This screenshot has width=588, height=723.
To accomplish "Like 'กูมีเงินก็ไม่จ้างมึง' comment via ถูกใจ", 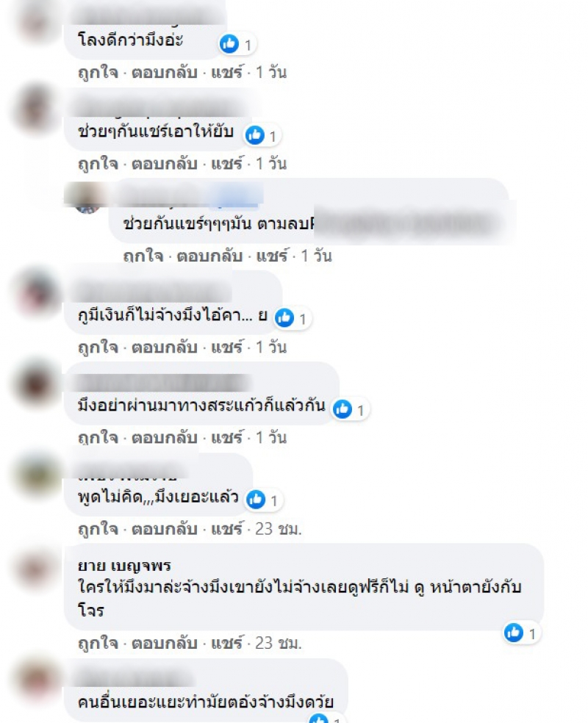I will pos(98,348).
